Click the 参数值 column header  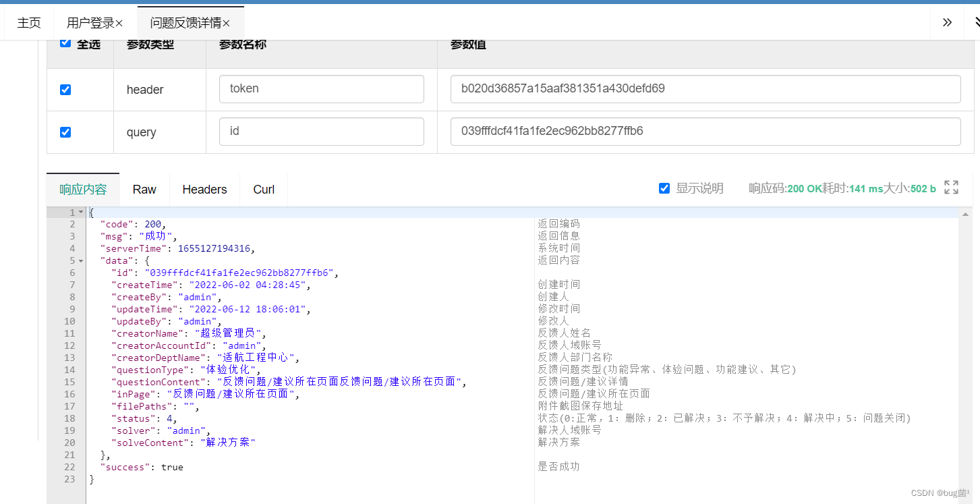[x=468, y=45]
